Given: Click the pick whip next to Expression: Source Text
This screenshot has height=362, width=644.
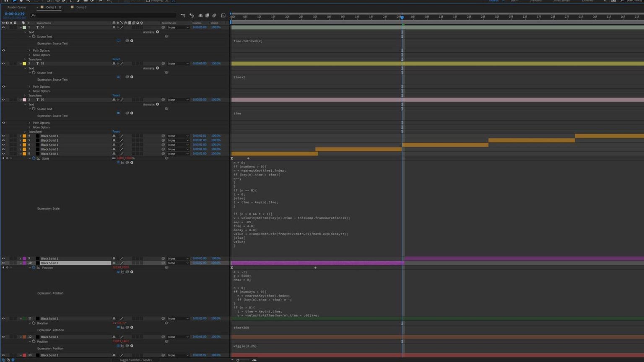Looking at the screenshot, I should (x=127, y=41).
